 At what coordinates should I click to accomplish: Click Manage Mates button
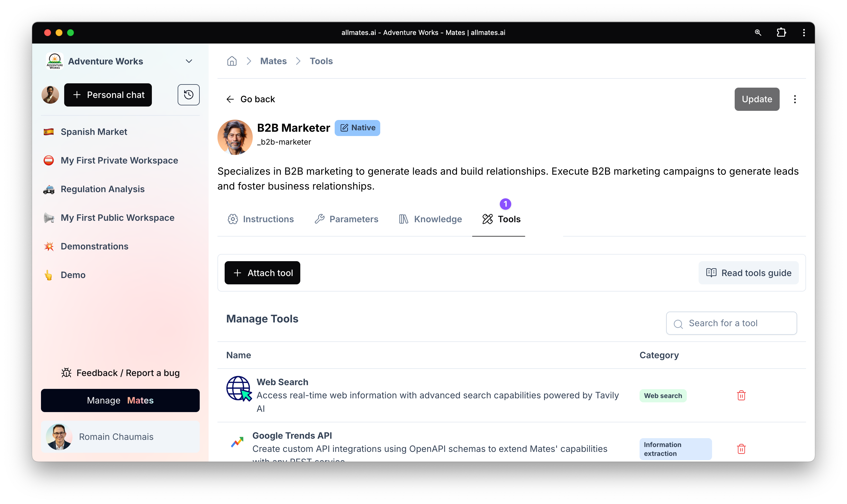tap(120, 400)
